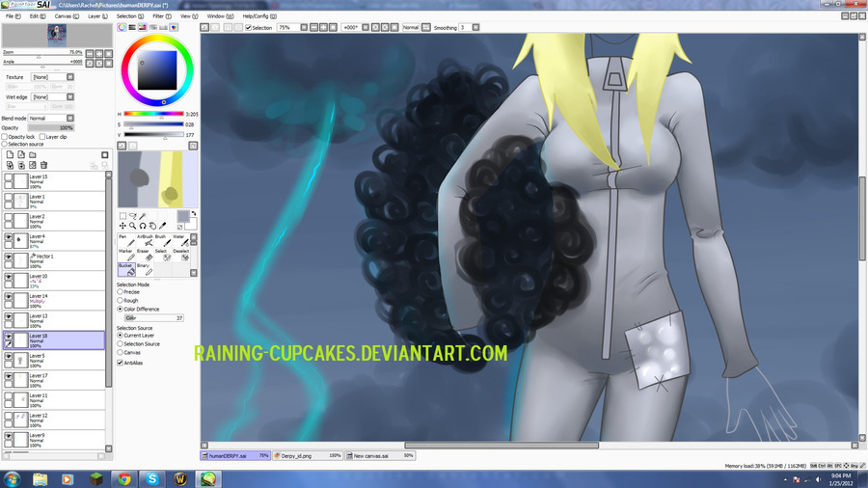Enable the Layer clip checkbox
Viewport: 868px width, 488px height.
coord(42,137)
